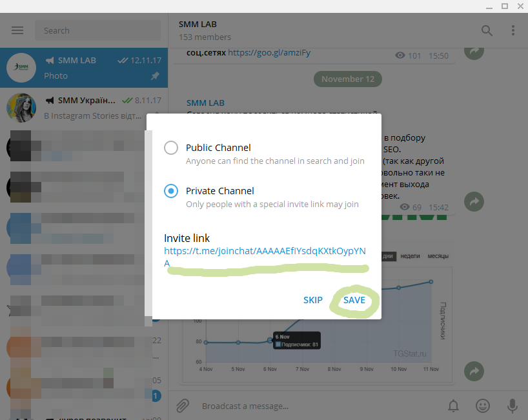Click the search magnifier icon in chat header

[487, 30]
